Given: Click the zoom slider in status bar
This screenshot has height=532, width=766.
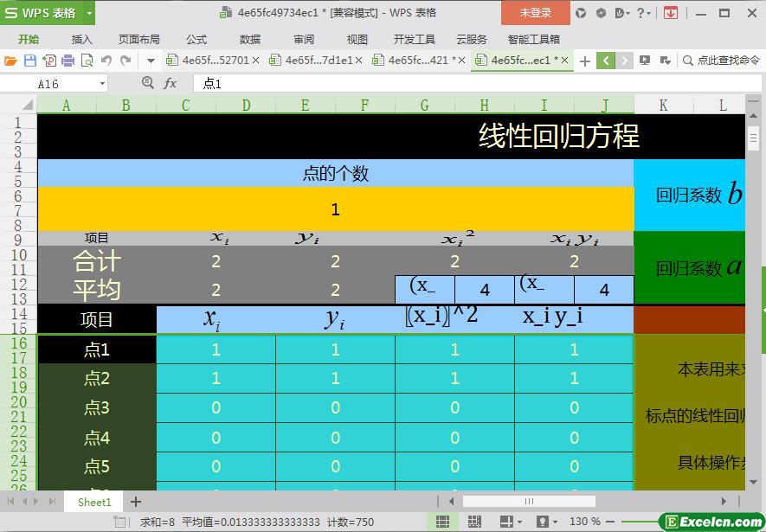Looking at the screenshot, I should [x=636, y=522].
